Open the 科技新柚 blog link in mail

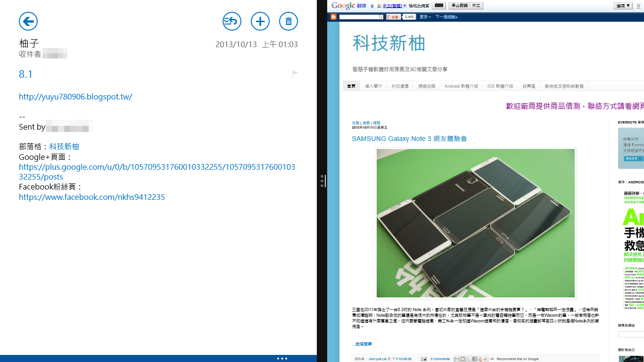(64, 147)
